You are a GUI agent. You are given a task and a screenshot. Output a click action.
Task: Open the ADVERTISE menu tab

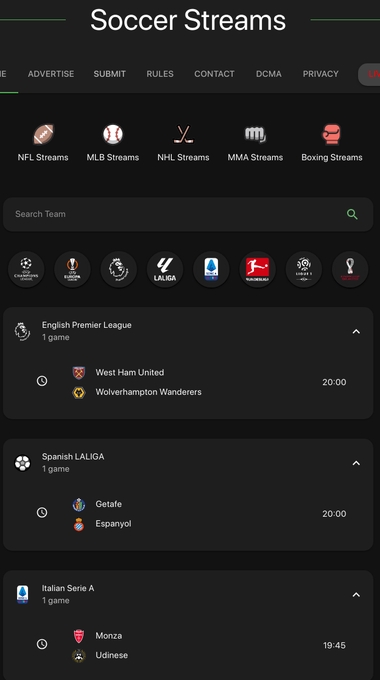(51, 74)
